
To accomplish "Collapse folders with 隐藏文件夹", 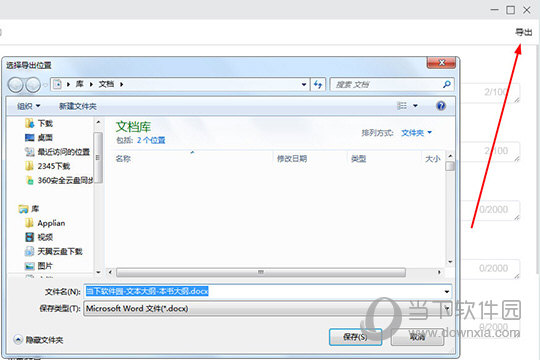I will [38, 340].
